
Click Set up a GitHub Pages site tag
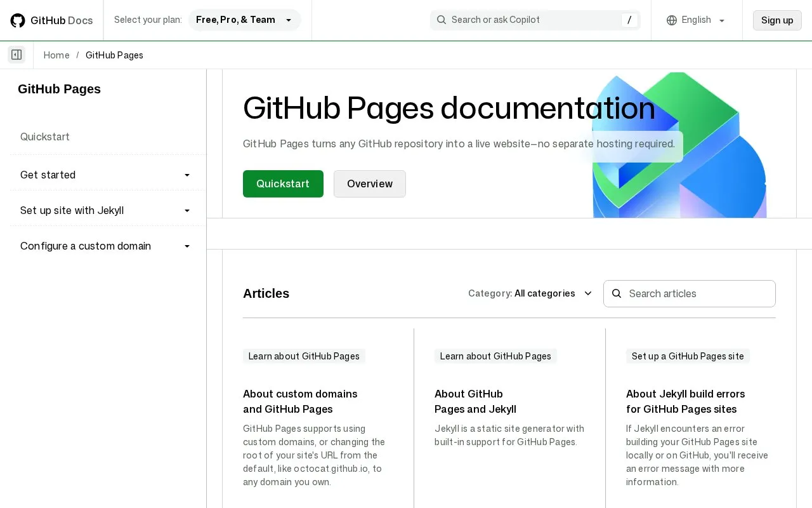click(688, 356)
